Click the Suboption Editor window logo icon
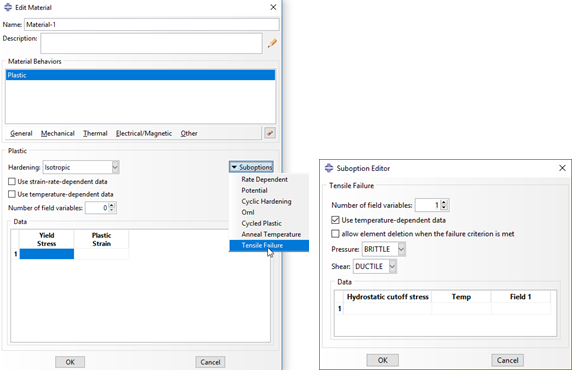 point(329,168)
